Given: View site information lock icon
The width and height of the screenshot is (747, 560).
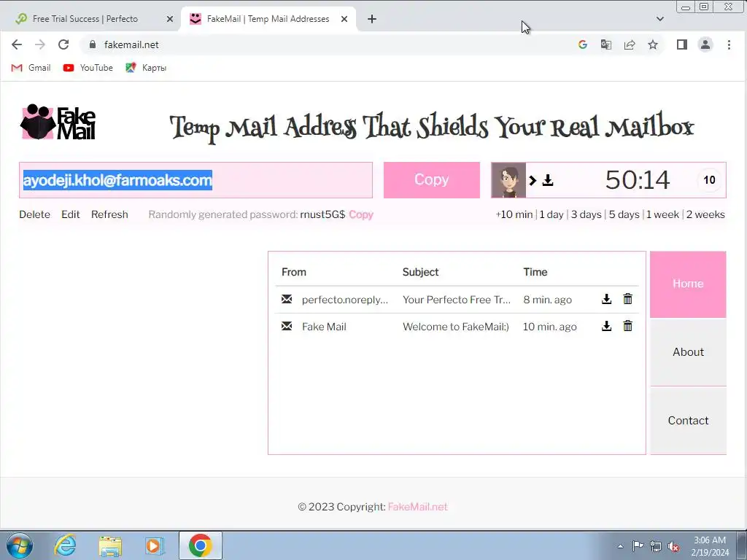Looking at the screenshot, I should click(93, 44).
